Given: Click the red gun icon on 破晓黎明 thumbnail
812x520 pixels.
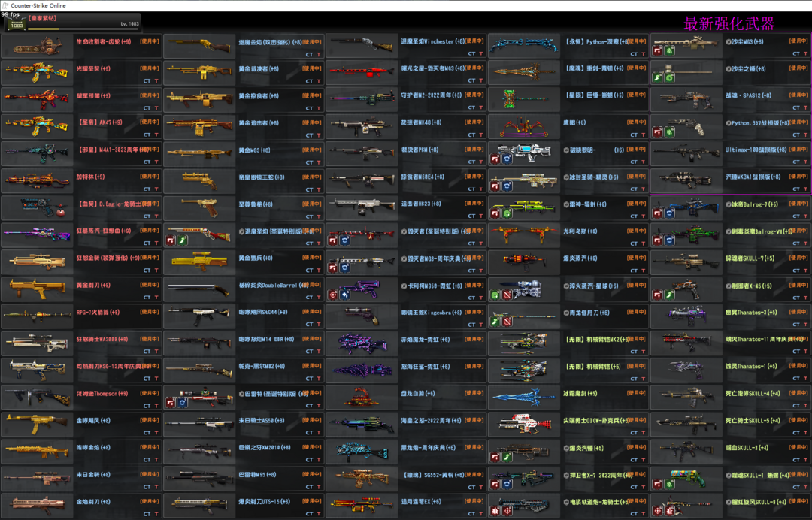Looking at the screenshot, I should pyautogui.click(x=495, y=159).
